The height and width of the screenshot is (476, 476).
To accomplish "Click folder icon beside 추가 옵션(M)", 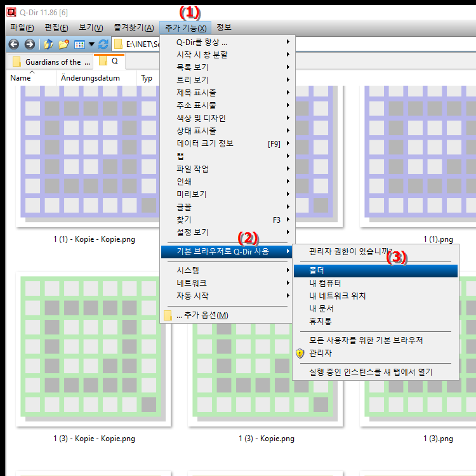I will coord(168,315).
